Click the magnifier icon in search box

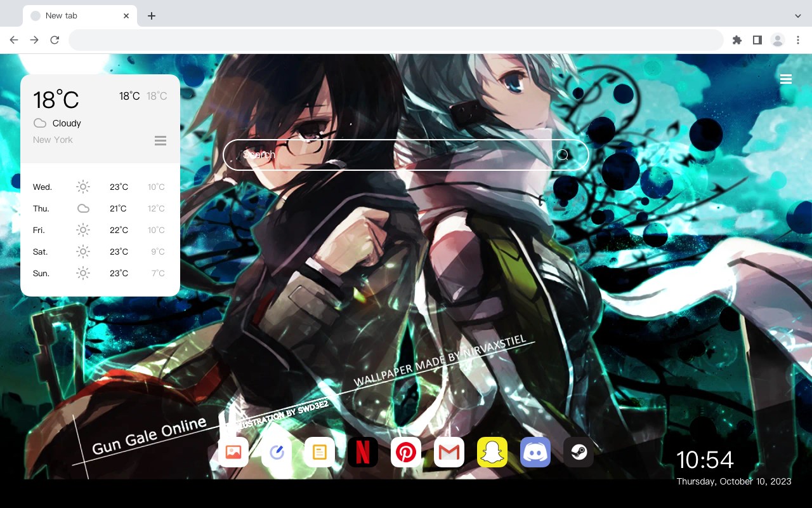(563, 155)
